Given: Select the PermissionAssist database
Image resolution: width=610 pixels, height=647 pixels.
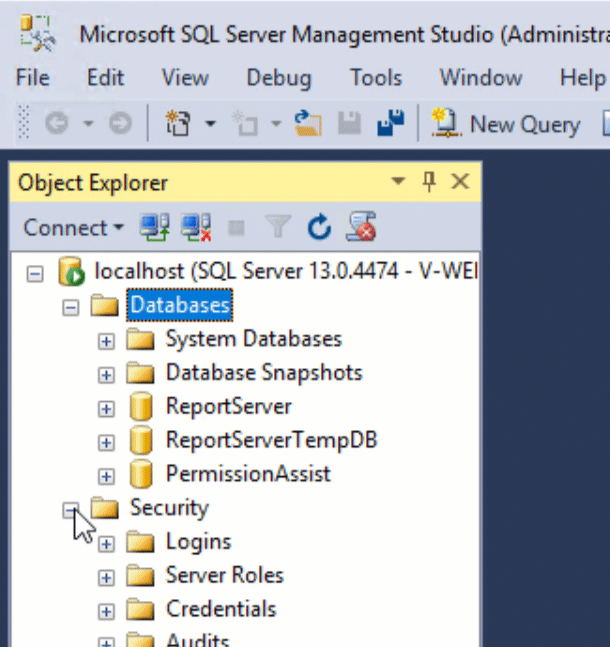Looking at the screenshot, I should pyautogui.click(x=248, y=474).
